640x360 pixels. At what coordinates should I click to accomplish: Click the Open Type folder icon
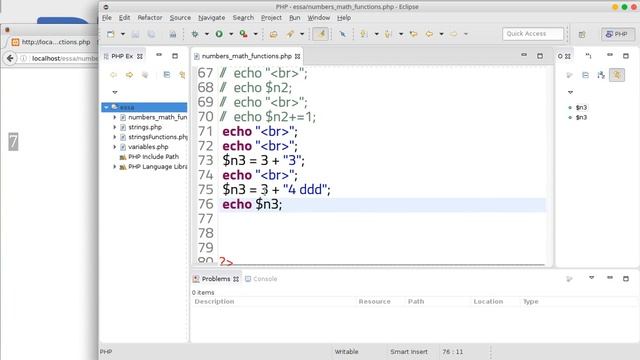click(273, 34)
